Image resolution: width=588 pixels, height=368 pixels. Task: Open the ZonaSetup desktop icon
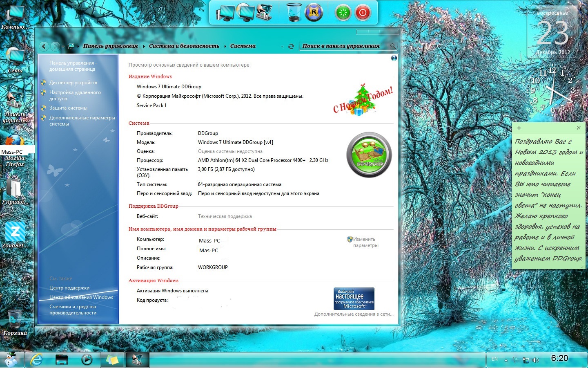click(x=15, y=235)
